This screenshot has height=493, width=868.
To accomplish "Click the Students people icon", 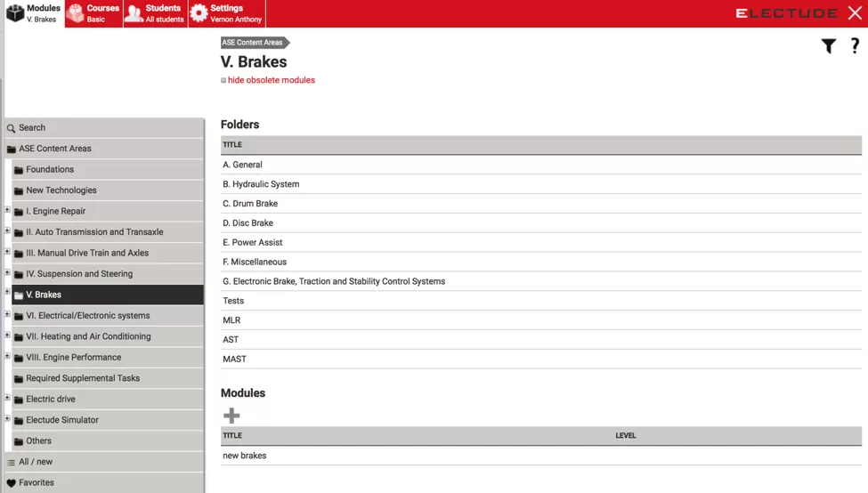I will [134, 13].
